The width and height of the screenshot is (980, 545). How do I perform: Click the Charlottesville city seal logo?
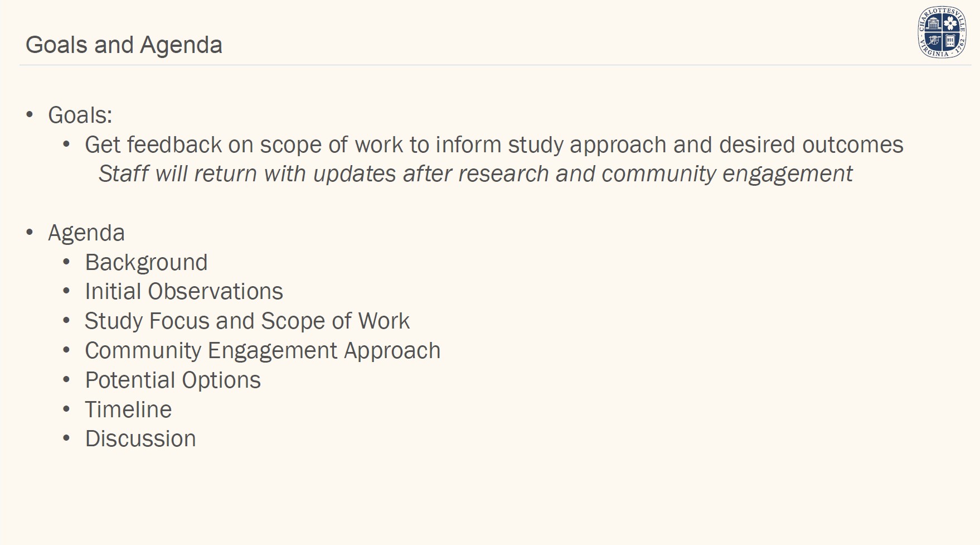942,32
